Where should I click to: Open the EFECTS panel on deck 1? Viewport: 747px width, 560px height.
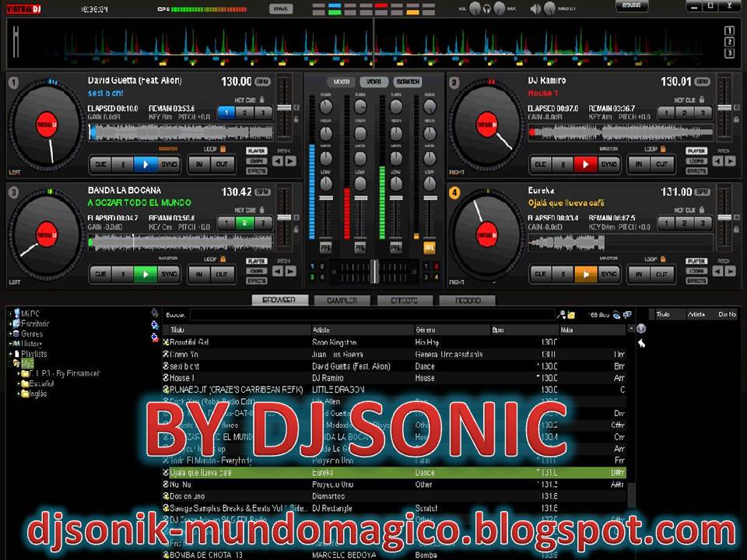coord(257,171)
